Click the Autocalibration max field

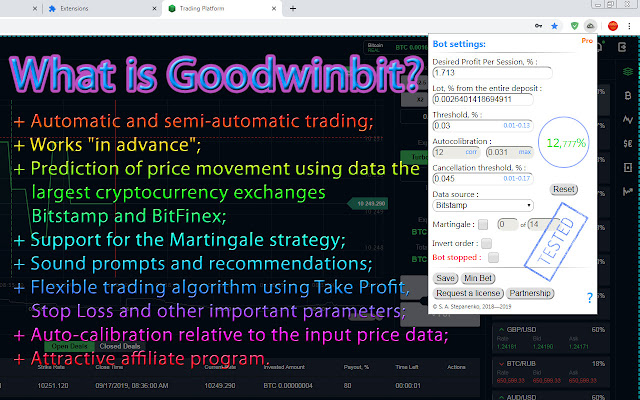coord(510,152)
